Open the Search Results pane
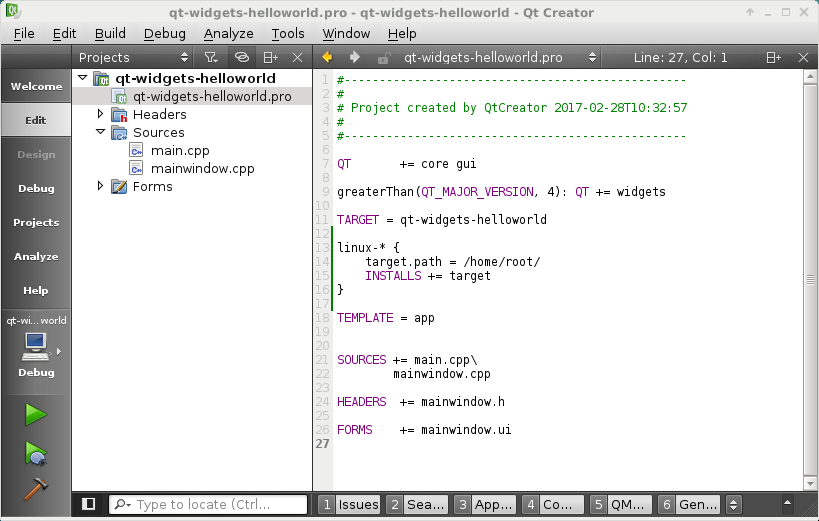819x521 pixels. pyautogui.click(x=417, y=504)
